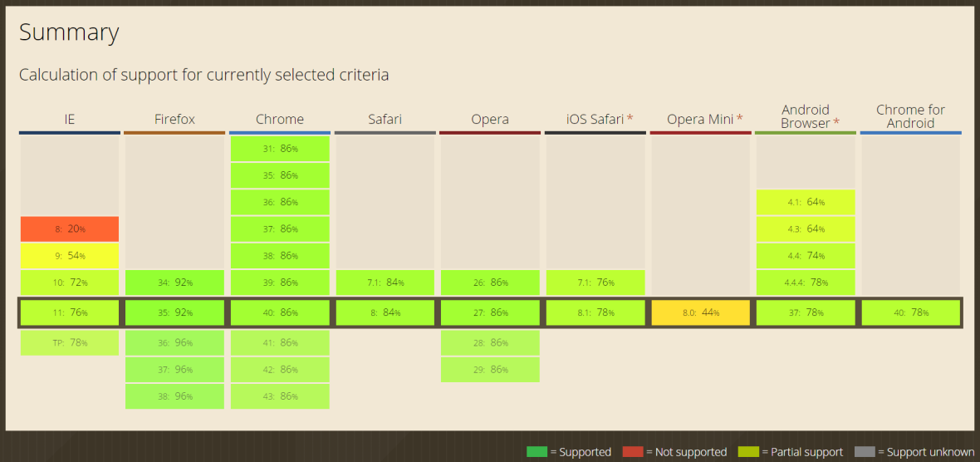
Task: Select the Firefox 34: 92% cell
Action: pyautogui.click(x=174, y=283)
